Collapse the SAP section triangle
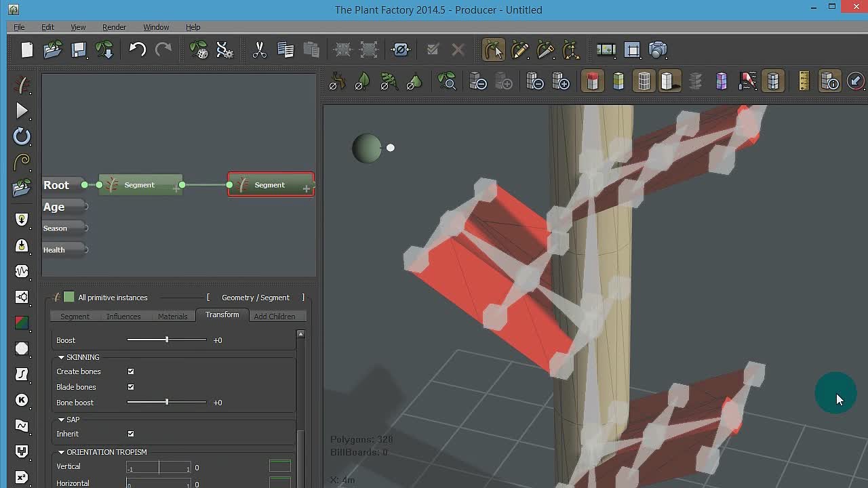The height and width of the screenshot is (488, 868). [61, 420]
